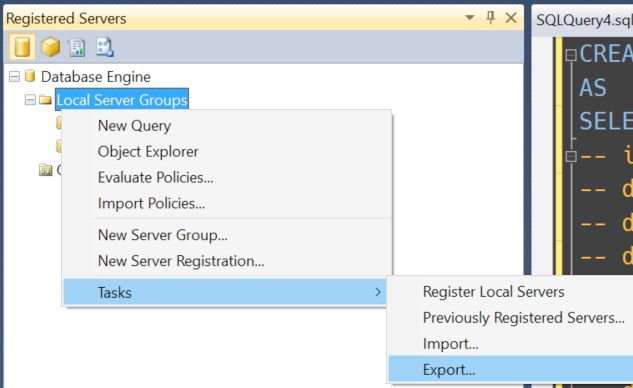The width and height of the screenshot is (633, 388).
Task: Click the folder icon beside Local Server Groups
Action: [45, 100]
